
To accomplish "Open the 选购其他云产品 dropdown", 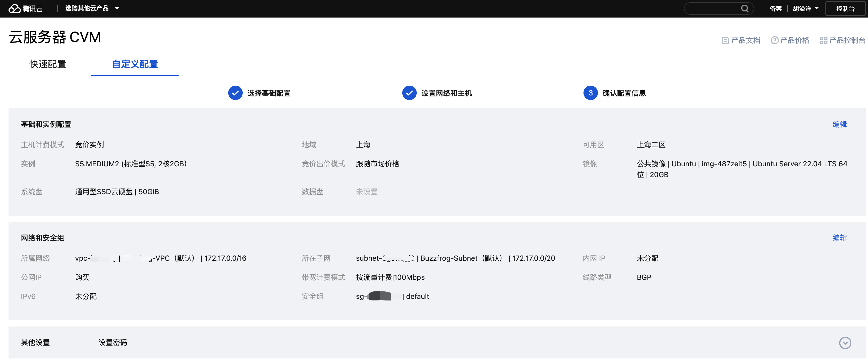I will 92,8.
